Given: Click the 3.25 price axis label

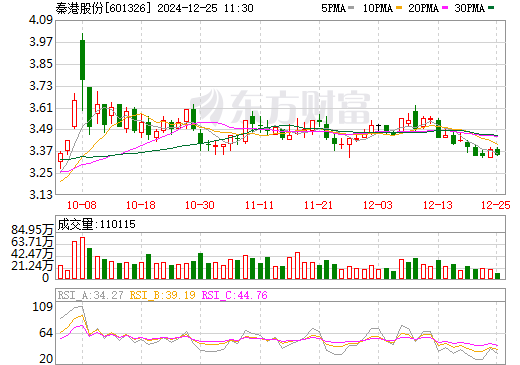Looking at the screenshot, I should (41, 173).
